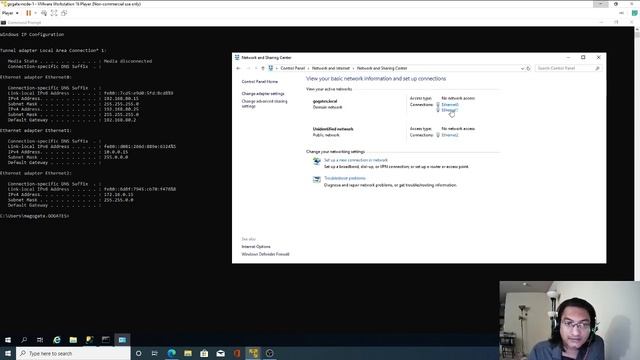Launch Internet Explorer from guest taskbar
This screenshot has height=360, width=640.
tap(57, 340)
